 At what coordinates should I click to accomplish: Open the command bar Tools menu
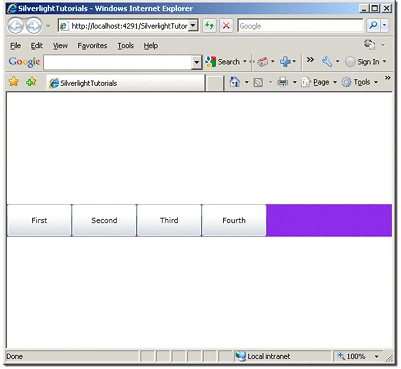tap(360, 82)
